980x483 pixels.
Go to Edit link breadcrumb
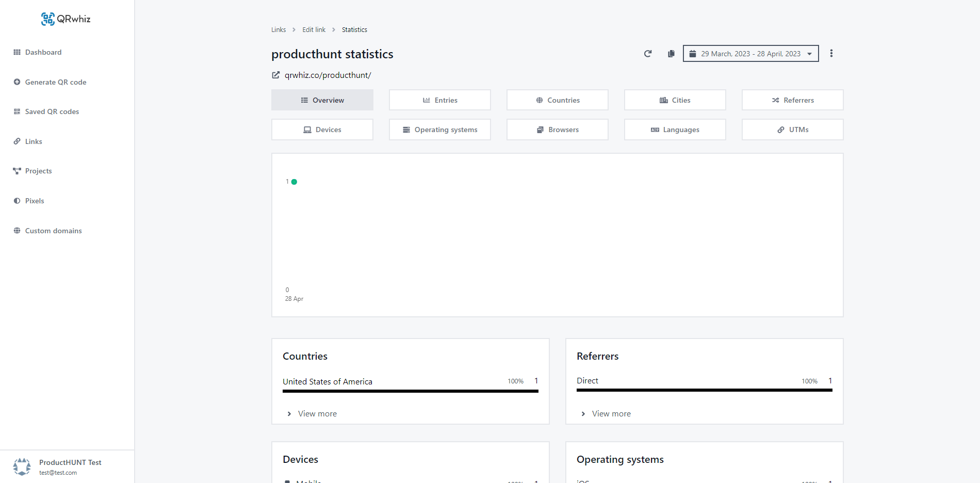click(x=314, y=30)
